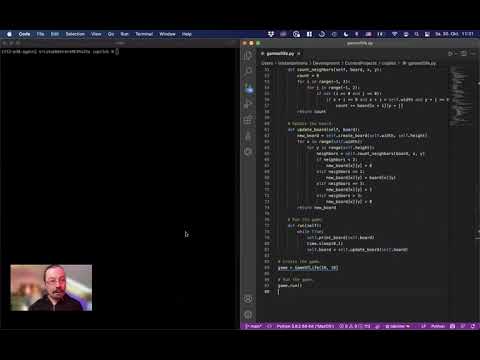This screenshot has height=360, width=480.
Task: Open Source Control view in activity bar
Action: pyautogui.click(x=248, y=88)
